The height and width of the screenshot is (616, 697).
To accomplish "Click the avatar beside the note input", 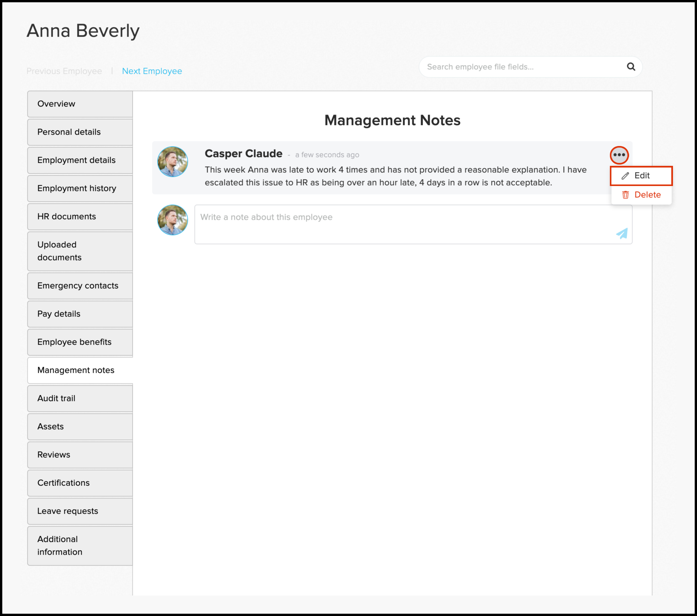I will tap(173, 220).
